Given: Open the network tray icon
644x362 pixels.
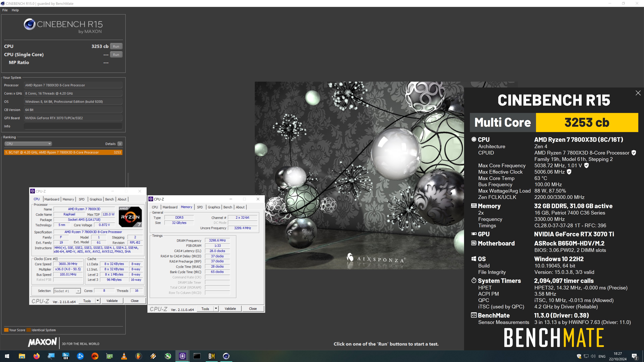Looking at the screenshot, I should pos(586,356).
